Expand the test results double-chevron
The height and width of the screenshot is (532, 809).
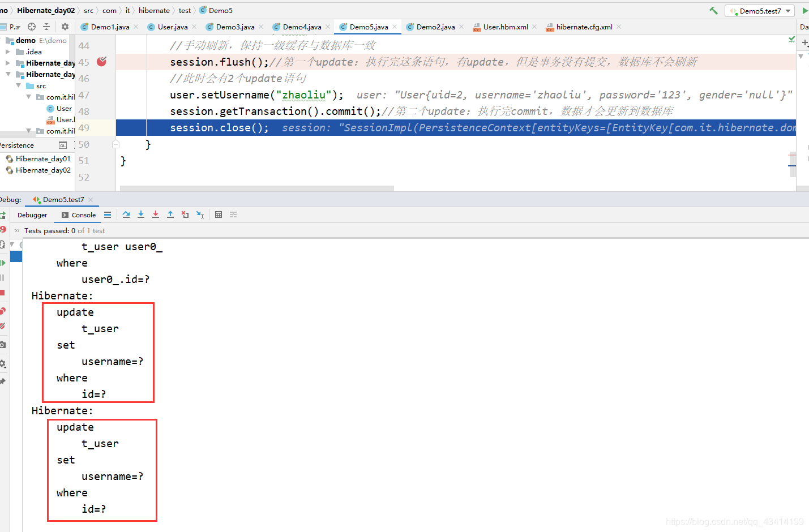pos(17,230)
